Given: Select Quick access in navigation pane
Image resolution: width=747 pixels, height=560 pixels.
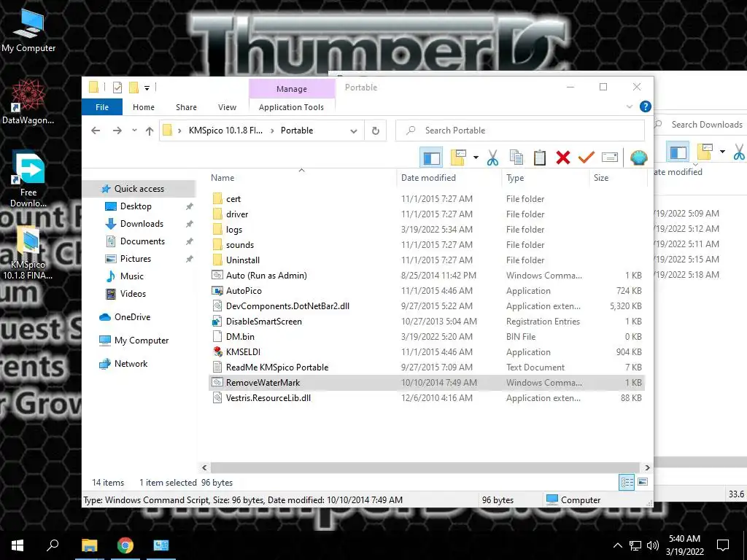Looking at the screenshot, I should coord(139,189).
